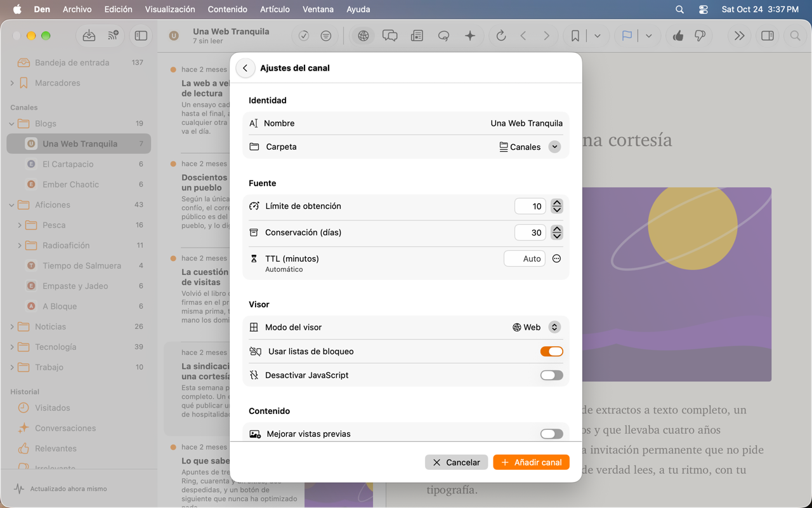Image resolution: width=812 pixels, height=508 pixels.
Task: Open macOS Control Center icon
Action: coord(703,10)
